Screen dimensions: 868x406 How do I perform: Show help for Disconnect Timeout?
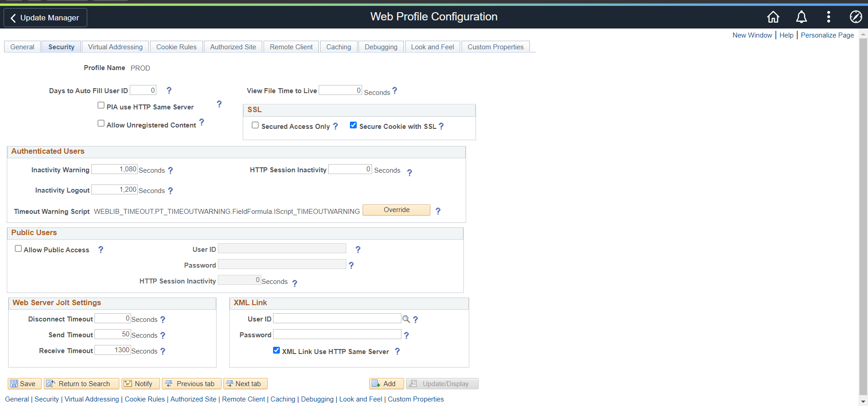[x=163, y=320]
